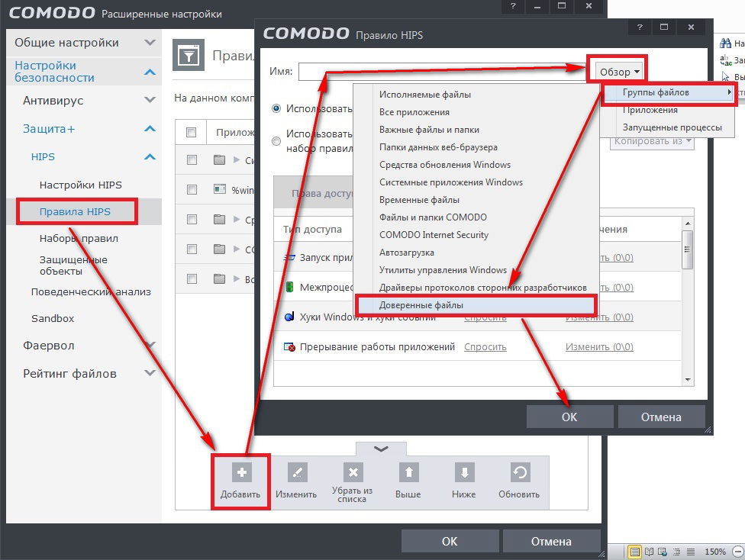Open the Копировать из dropdown
The image size is (745, 560).
tap(652, 142)
